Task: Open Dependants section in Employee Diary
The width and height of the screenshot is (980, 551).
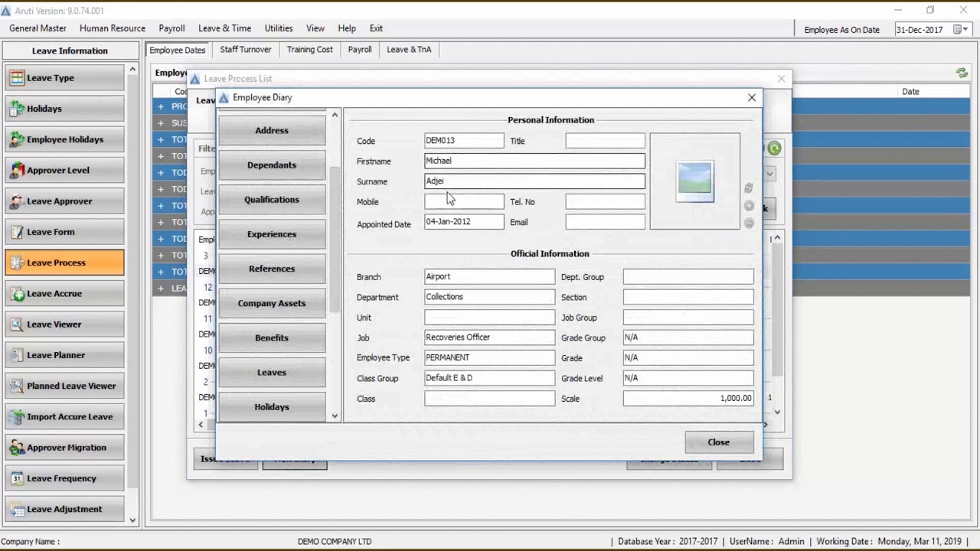Action: [272, 165]
